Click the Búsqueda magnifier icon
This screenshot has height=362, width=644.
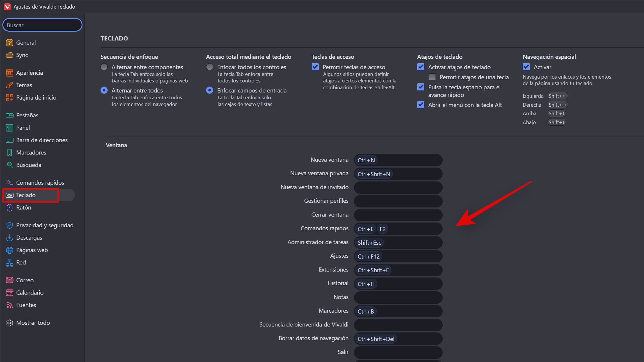pos(10,165)
